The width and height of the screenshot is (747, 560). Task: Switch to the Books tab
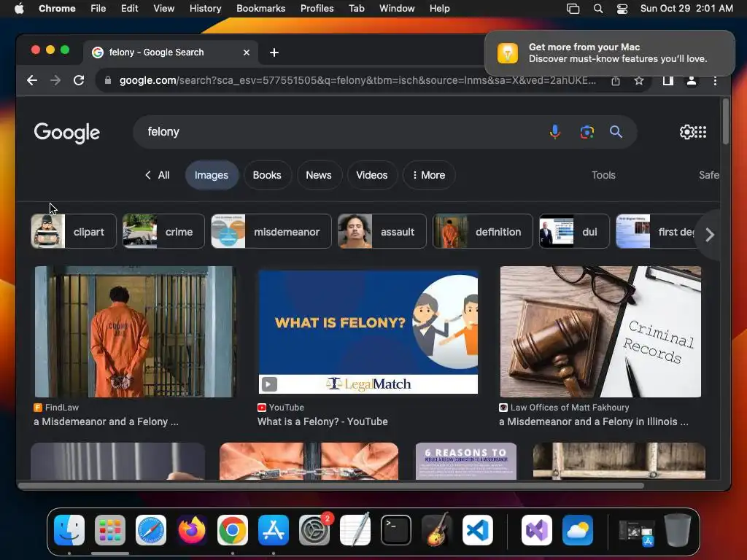point(267,175)
